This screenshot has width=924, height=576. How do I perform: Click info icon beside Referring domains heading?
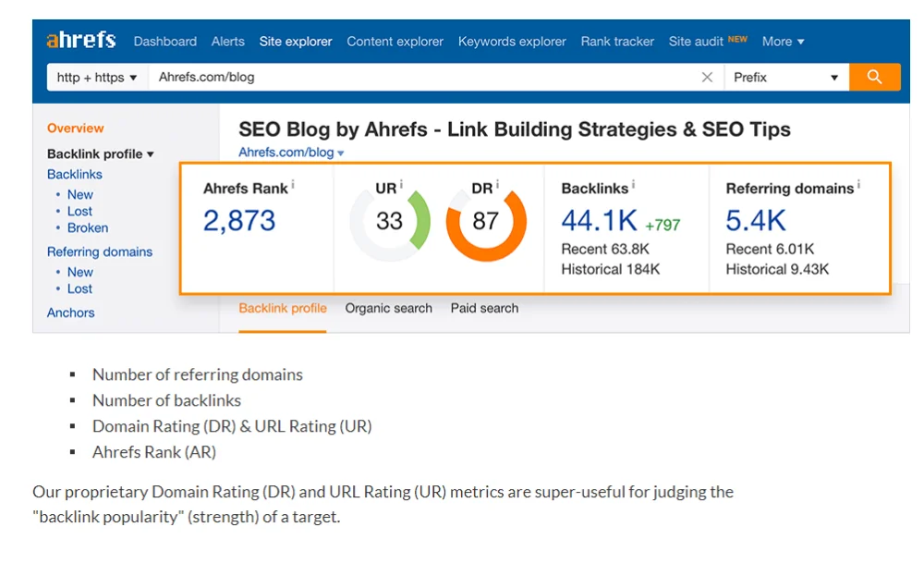pyautogui.click(x=858, y=185)
